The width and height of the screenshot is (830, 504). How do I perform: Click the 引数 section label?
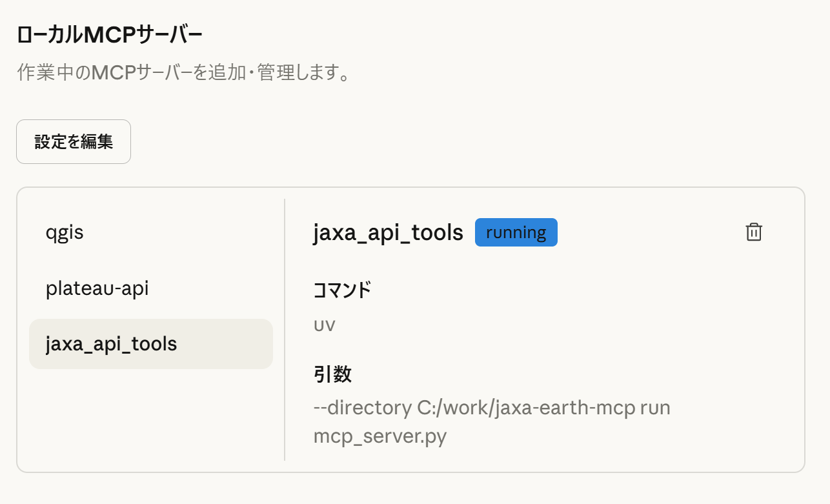pyautogui.click(x=332, y=374)
